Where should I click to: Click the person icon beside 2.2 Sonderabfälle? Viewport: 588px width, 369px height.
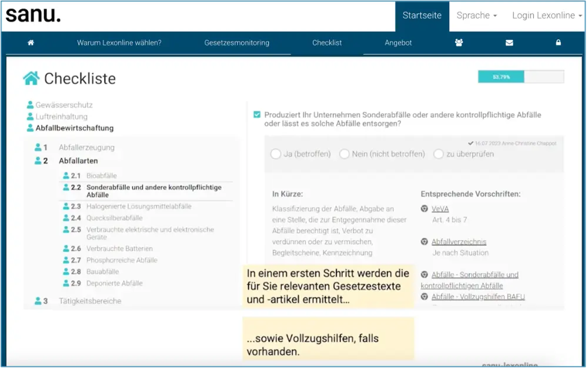pyautogui.click(x=66, y=187)
